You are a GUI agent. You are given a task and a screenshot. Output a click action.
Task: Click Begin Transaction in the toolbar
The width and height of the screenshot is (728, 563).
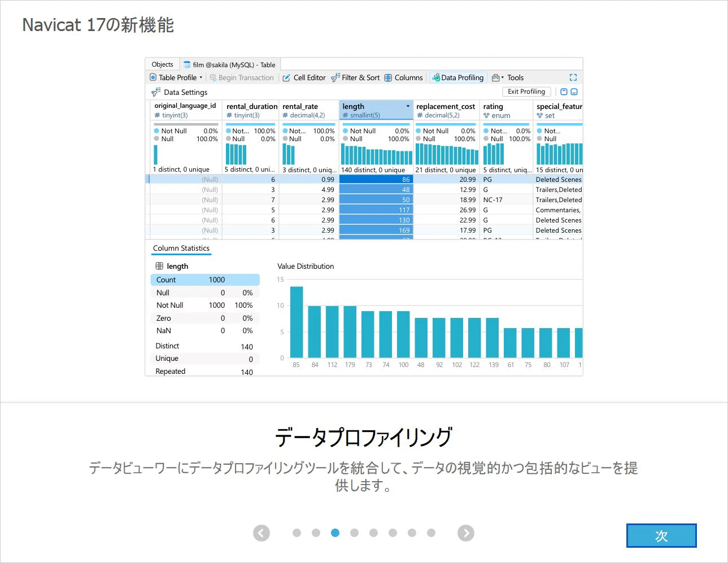point(242,77)
